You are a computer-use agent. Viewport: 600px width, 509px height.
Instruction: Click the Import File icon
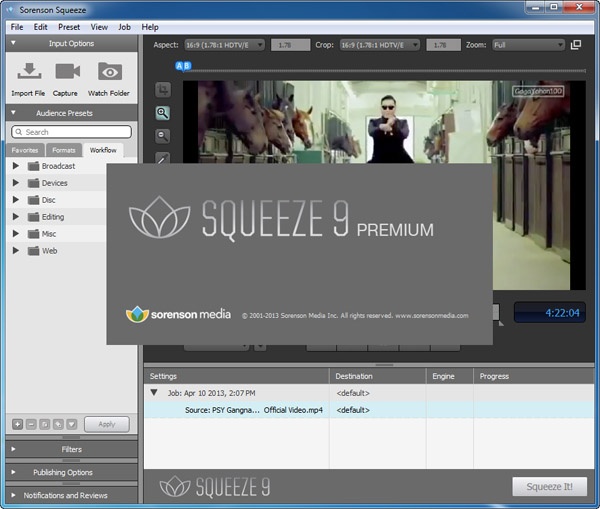click(29, 71)
